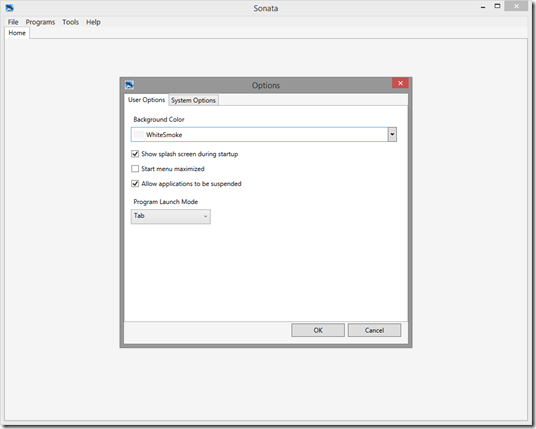
Task: Click the Program Launch Mode label
Action: point(166,202)
